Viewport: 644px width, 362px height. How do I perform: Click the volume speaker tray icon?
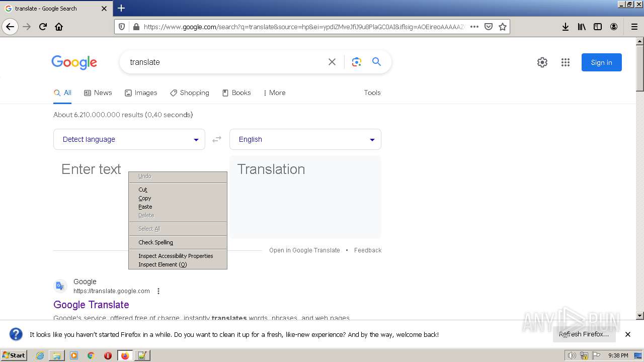(572, 355)
